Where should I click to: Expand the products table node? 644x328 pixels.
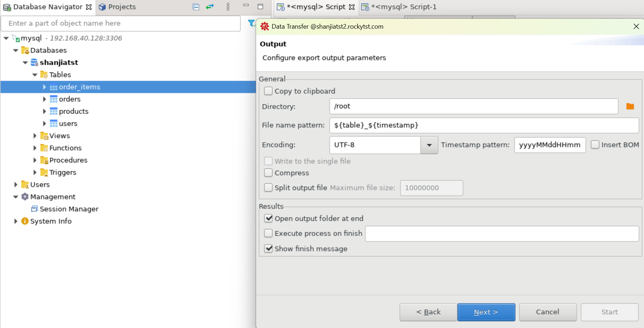coord(44,111)
